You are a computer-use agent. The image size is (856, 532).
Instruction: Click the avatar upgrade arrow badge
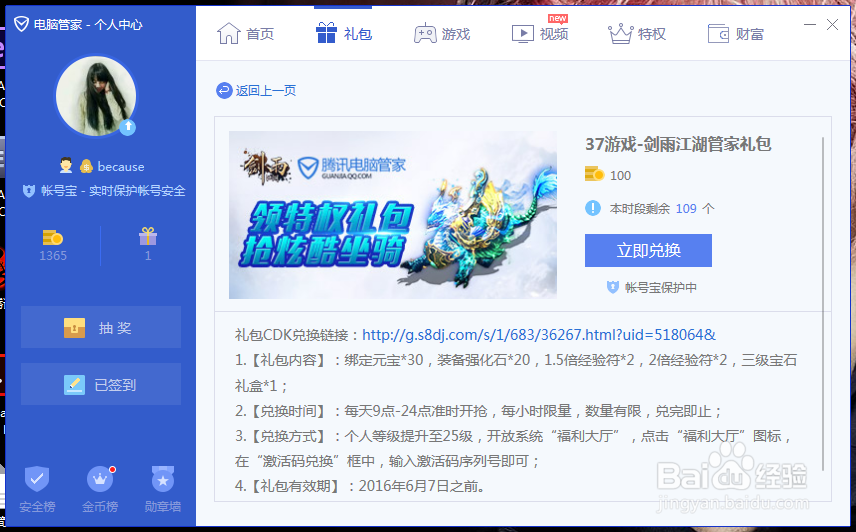point(128,127)
